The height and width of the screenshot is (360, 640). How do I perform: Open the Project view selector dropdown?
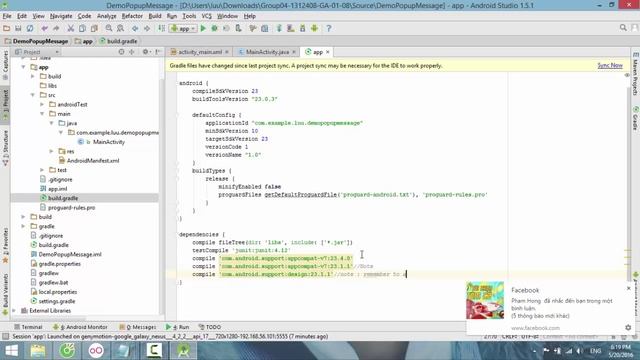click(37, 52)
